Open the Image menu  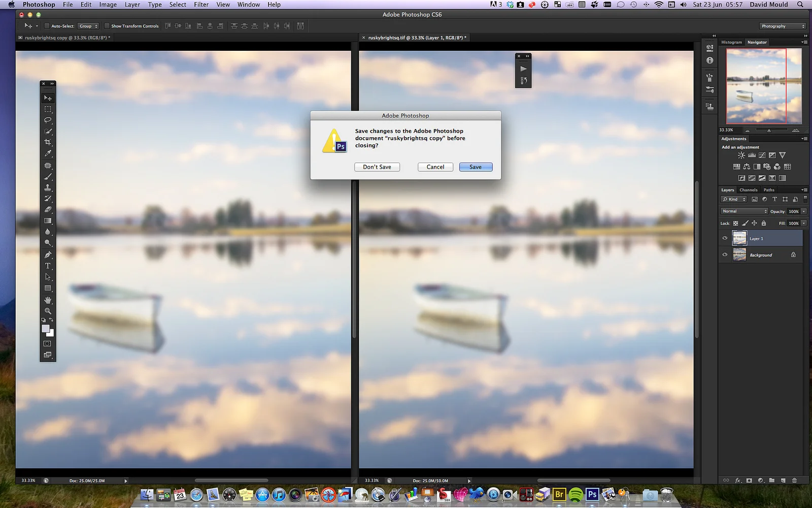[108, 5]
